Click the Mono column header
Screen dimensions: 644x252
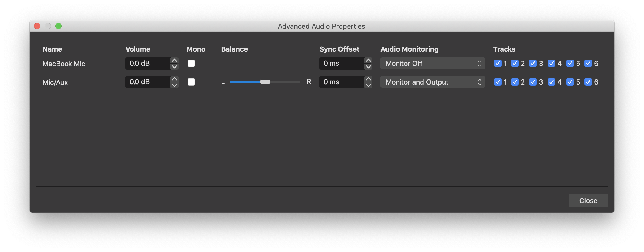pyautogui.click(x=196, y=49)
